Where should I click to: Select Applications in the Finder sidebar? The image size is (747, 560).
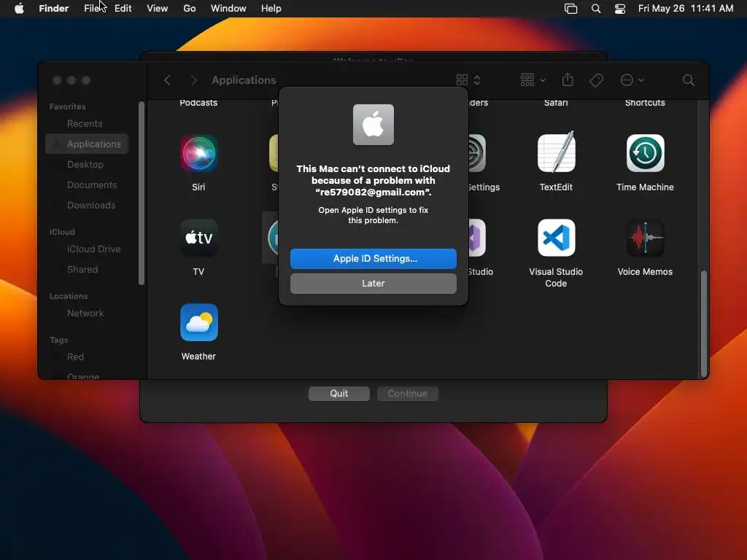[87, 144]
